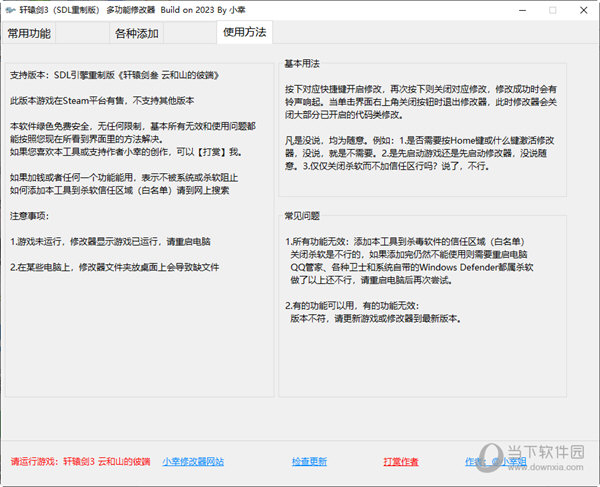Screen dimensions: 600x487
Task: Open the 作者 @小幸姐 link
Action: click(x=496, y=461)
